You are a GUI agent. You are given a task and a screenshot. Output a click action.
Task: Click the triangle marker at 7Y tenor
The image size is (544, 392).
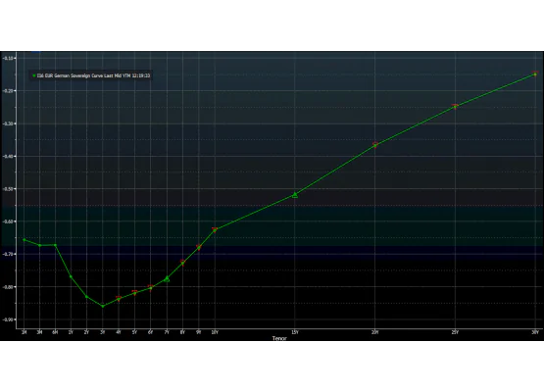pos(167,278)
